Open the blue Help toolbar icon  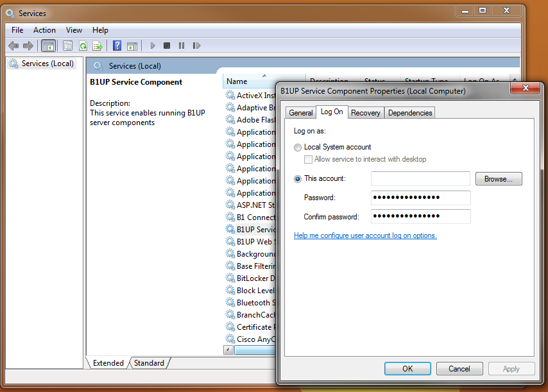[x=117, y=46]
